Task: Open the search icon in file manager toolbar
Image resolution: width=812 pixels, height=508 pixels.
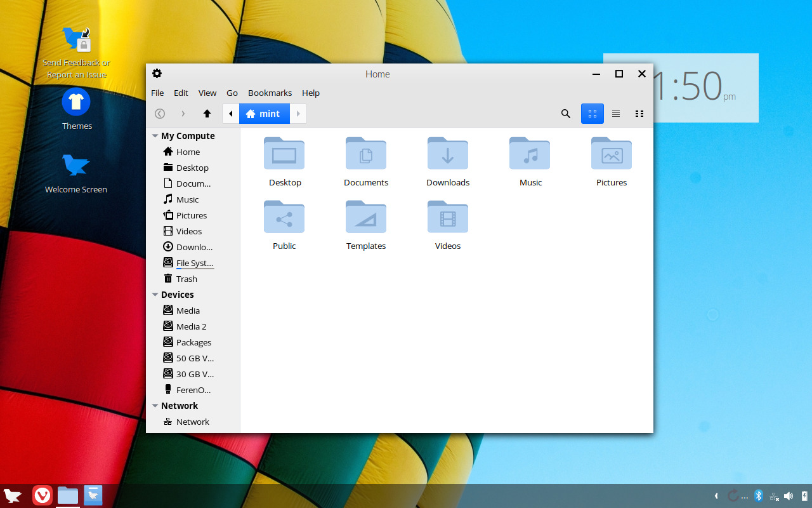Action: pyautogui.click(x=565, y=114)
